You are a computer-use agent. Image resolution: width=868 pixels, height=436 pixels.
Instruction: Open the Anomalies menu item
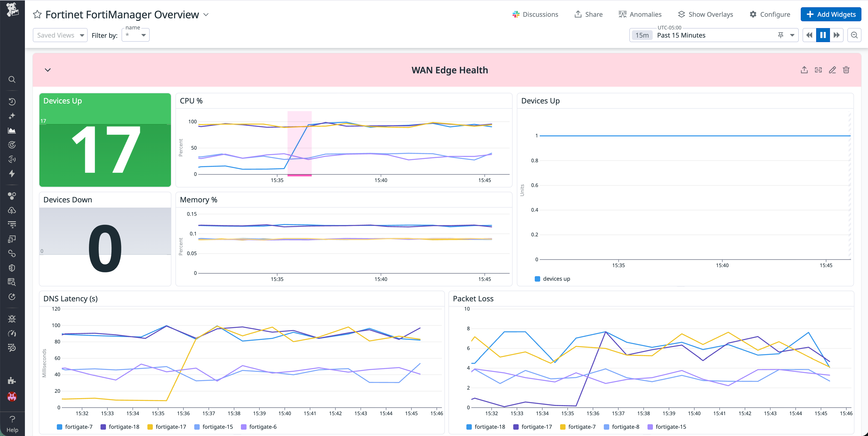click(x=640, y=14)
